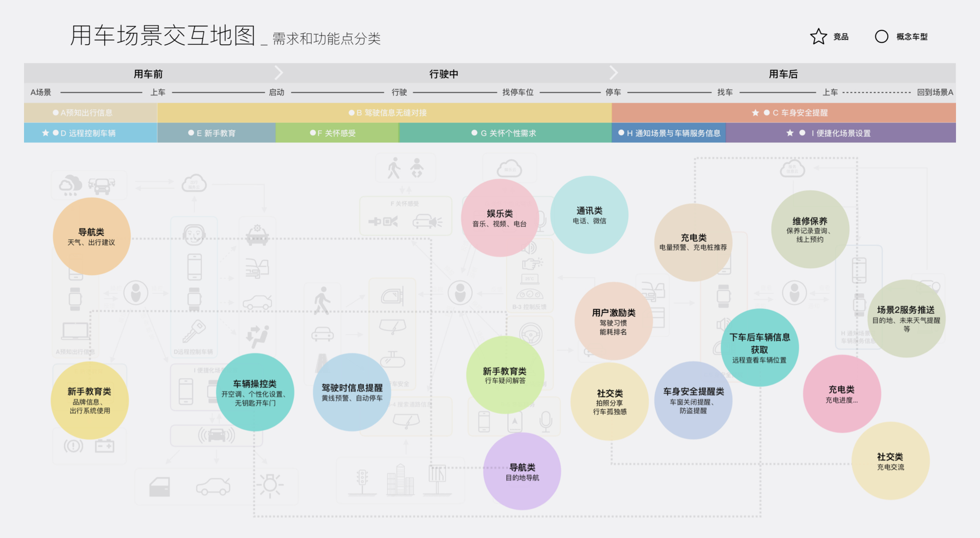Click the yellow 新手教育类 品牌信息 bubble
The image size is (980, 538).
pos(90,400)
